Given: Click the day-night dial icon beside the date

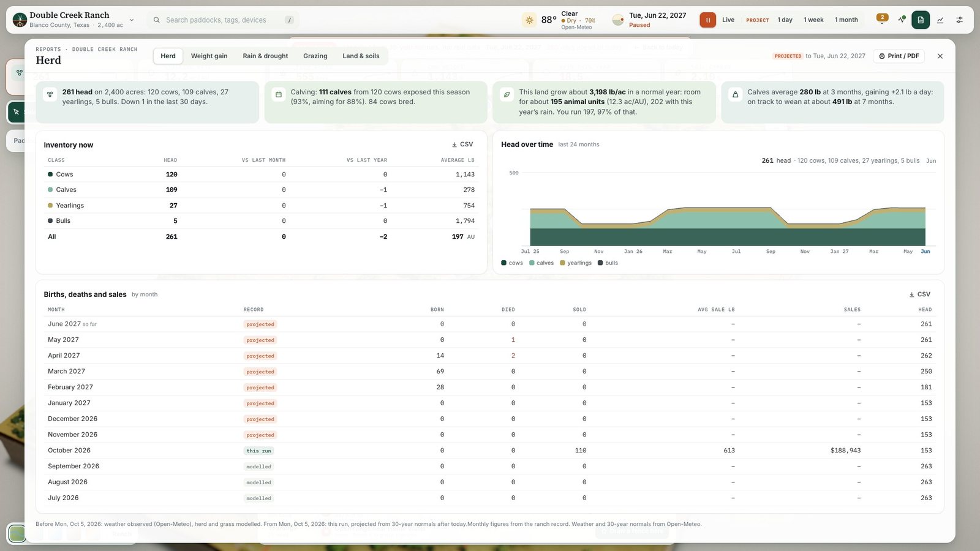Looking at the screenshot, I should click(618, 20).
